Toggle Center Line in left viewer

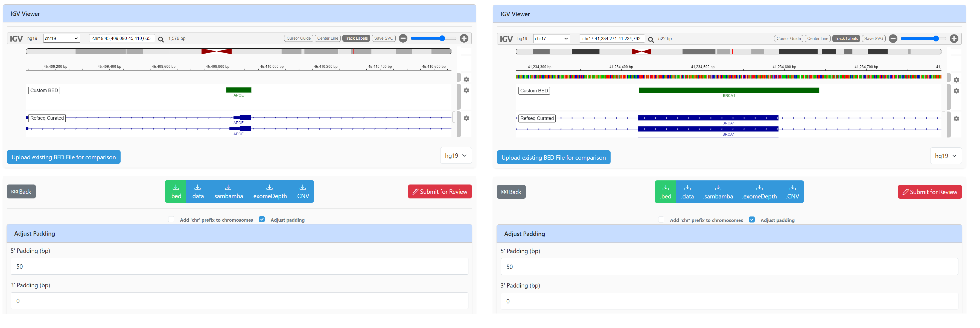pyautogui.click(x=328, y=39)
